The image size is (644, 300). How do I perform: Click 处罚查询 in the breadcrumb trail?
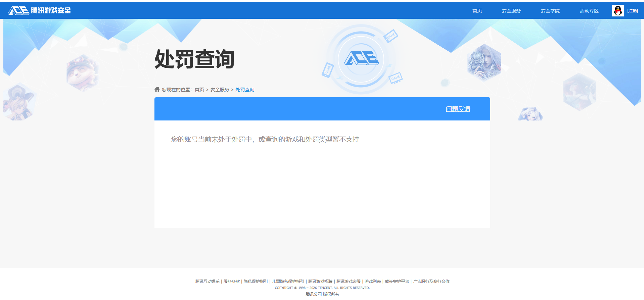pyautogui.click(x=245, y=90)
